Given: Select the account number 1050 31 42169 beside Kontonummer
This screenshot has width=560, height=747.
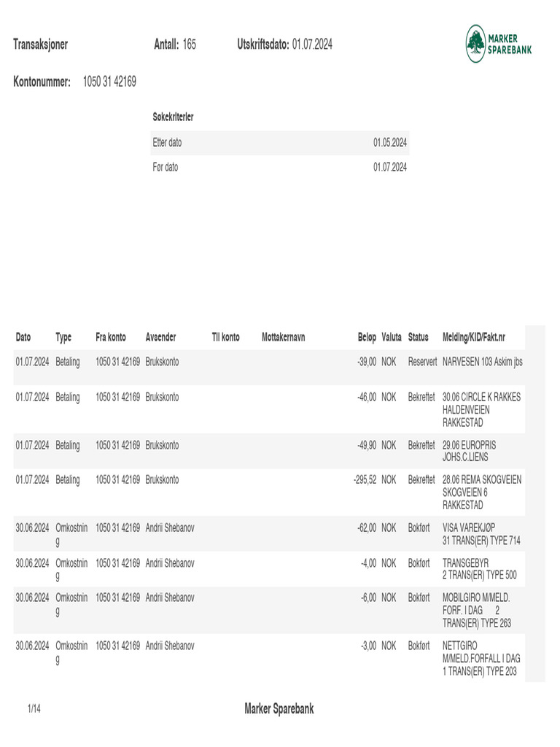Looking at the screenshot, I should click(109, 82).
